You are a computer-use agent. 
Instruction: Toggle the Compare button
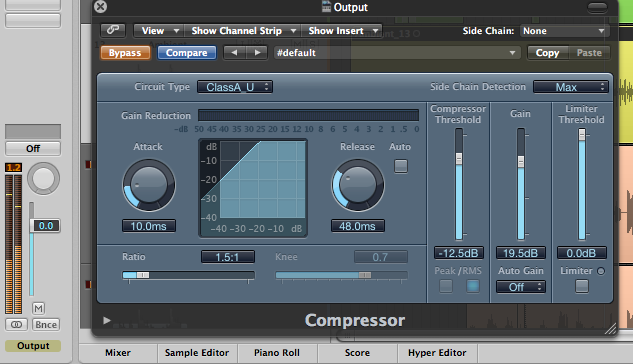187,53
